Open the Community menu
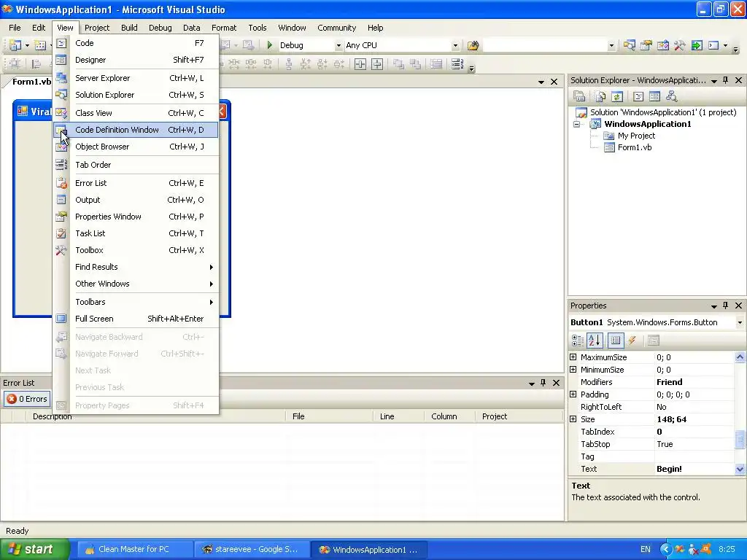The width and height of the screenshot is (747, 560). tap(337, 28)
